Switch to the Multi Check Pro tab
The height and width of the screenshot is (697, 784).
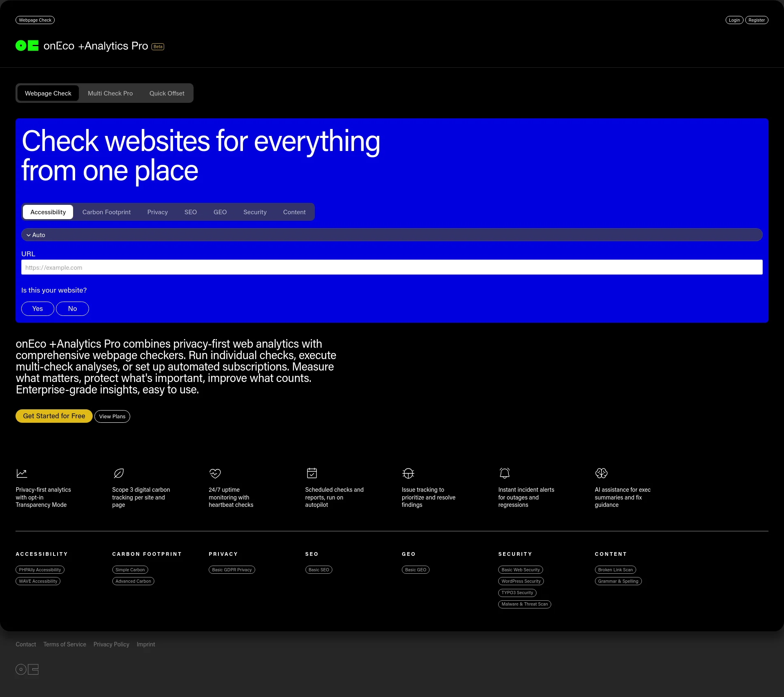110,93
